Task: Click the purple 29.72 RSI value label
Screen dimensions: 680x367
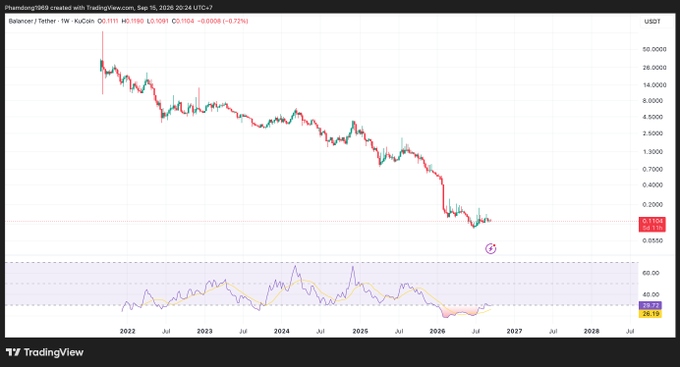Action: (x=651, y=305)
